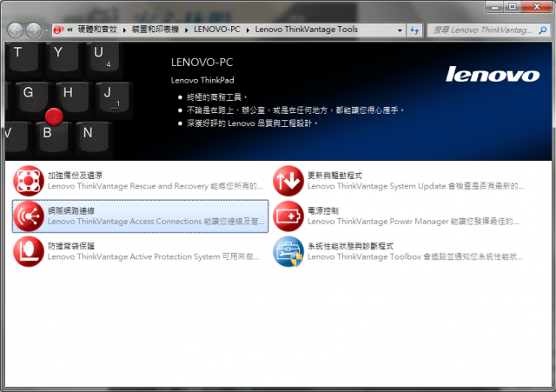
Task: Open the Access Connections network icon
Action: [29, 216]
